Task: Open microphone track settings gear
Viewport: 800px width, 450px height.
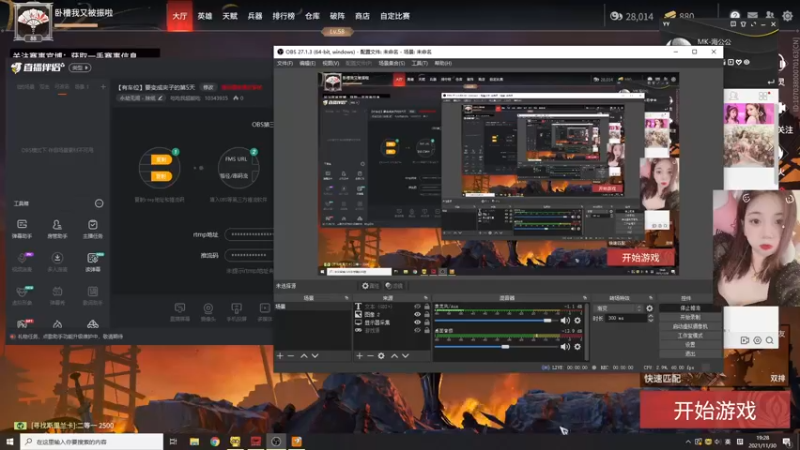Action: tap(578, 320)
